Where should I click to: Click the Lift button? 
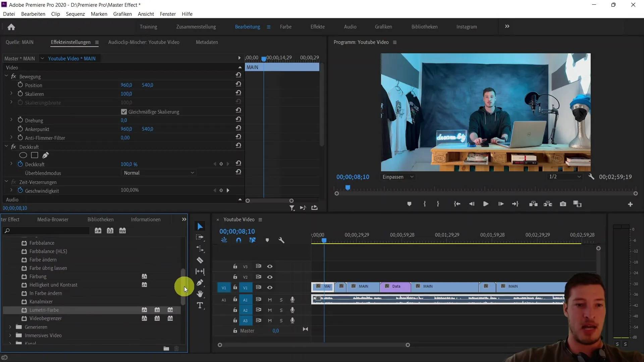pos(533,204)
